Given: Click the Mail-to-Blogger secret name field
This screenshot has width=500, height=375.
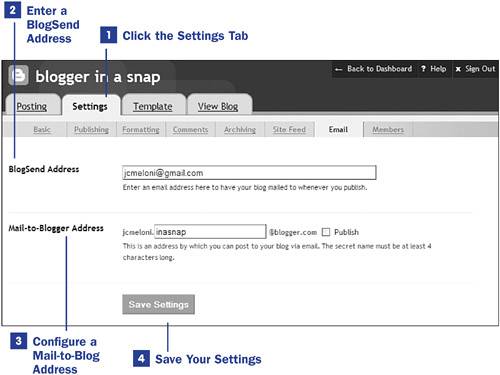Looking at the screenshot, I should (x=210, y=232).
